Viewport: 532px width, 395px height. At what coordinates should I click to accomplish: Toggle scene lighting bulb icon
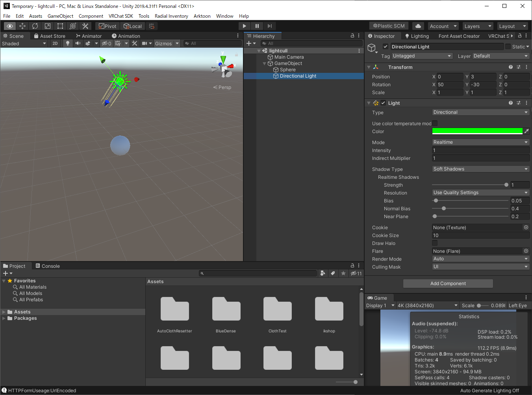click(68, 43)
